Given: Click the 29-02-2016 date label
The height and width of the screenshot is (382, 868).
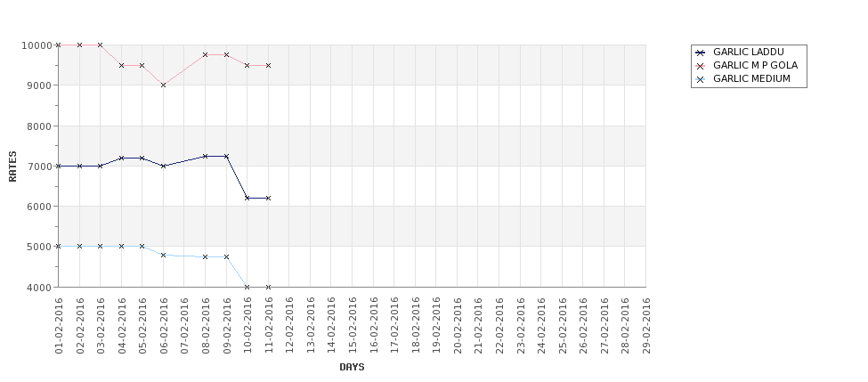Looking at the screenshot, I should pyautogui.click(x=646, y=326).
